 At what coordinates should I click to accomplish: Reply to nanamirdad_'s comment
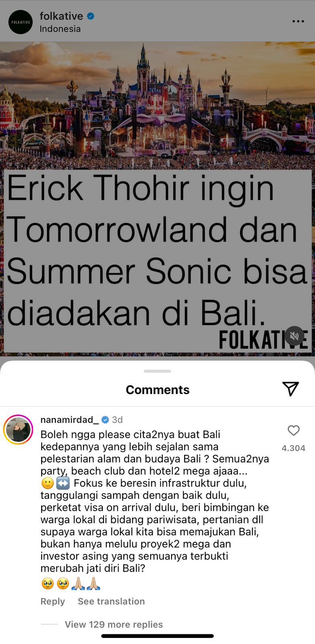pos(53,601)
